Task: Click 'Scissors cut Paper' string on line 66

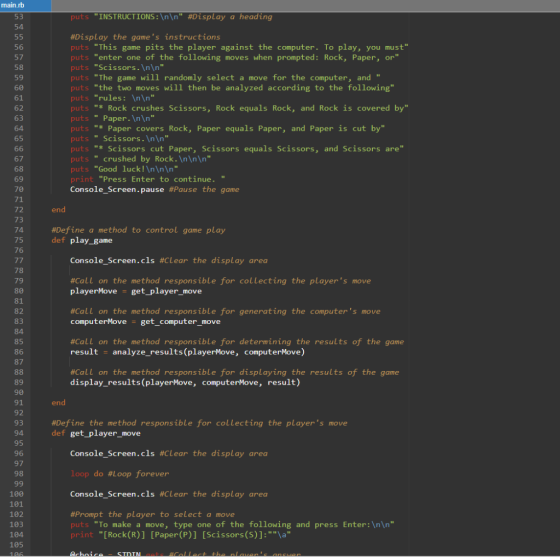Action: [249, 149]
